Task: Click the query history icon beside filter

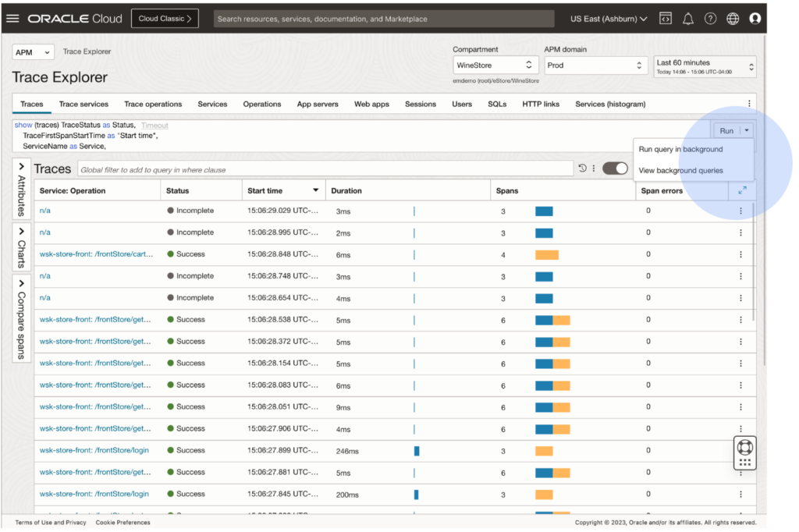Action: (x=582, y=168)
